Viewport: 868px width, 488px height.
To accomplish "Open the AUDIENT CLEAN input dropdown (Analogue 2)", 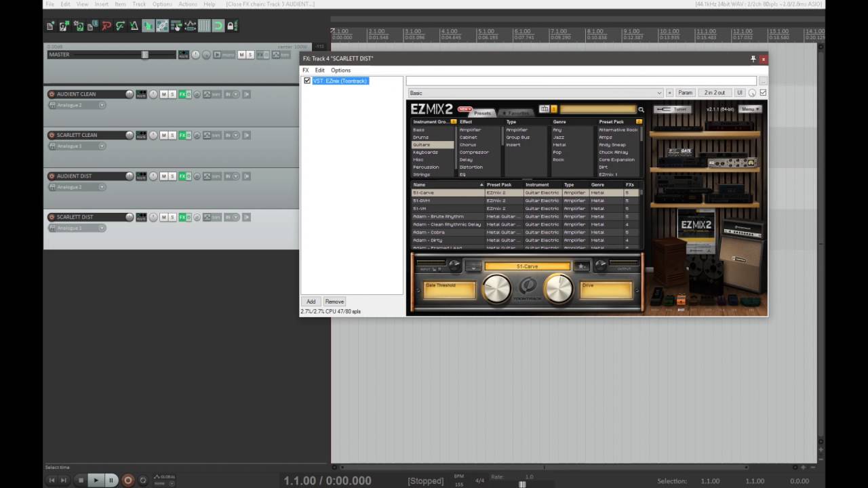I will pos(77,105).
